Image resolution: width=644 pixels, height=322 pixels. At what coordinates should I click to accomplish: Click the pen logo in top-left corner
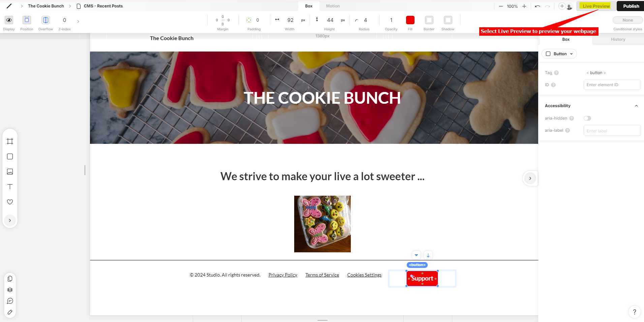pos(9,6)
